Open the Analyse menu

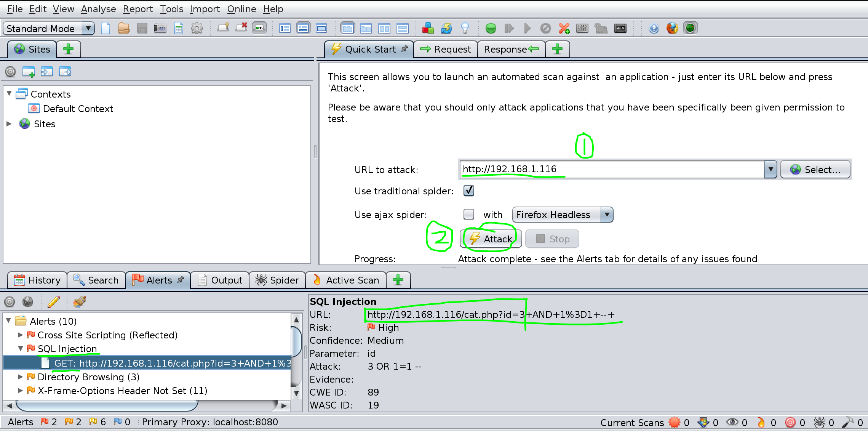[98, 9]
